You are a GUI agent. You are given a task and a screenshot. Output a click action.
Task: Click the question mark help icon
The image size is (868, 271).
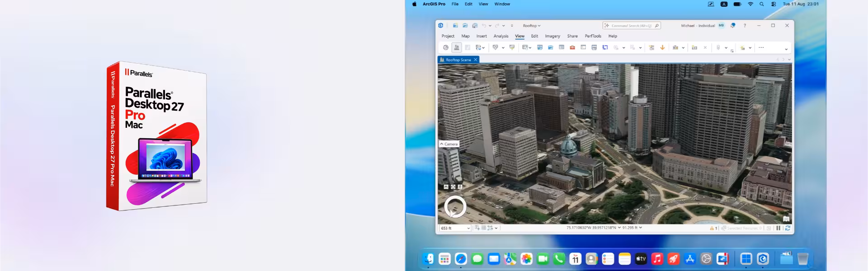(x=745, y=26)
